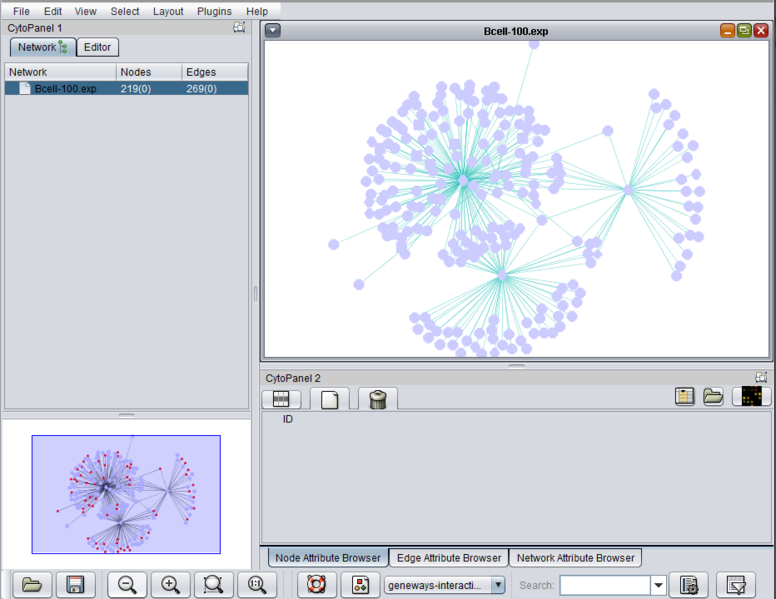This screenshot has height=599, width=776.
Task: Open the Bcell-100.exp window menu arrow
Action: (x=273, y=31)
